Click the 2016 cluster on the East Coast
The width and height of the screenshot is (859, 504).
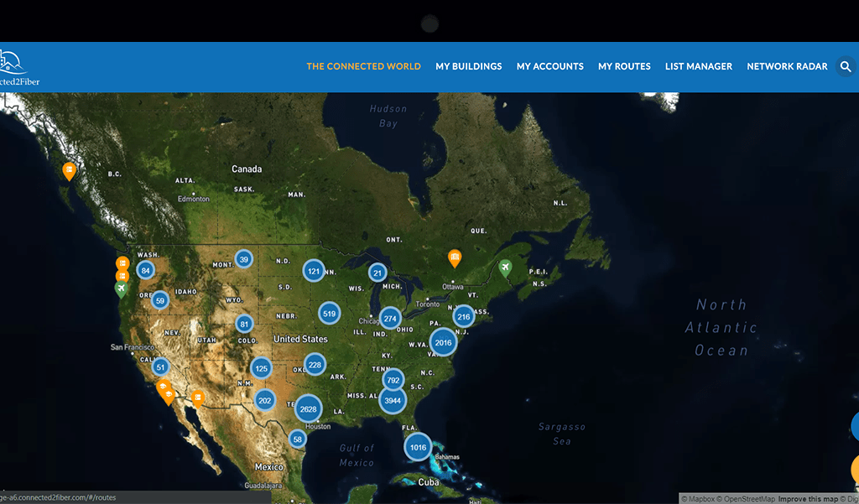click(443, 342)
